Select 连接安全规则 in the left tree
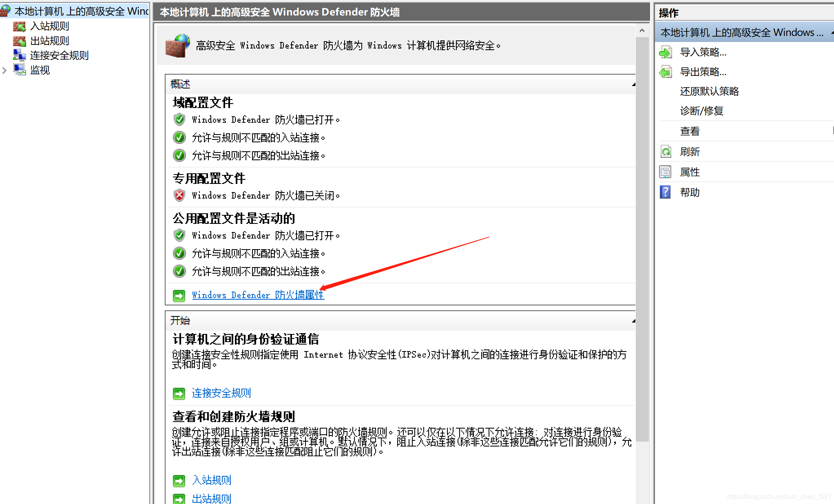The height and width of the screenshot is (504, 834). click(x=59, y=55)
